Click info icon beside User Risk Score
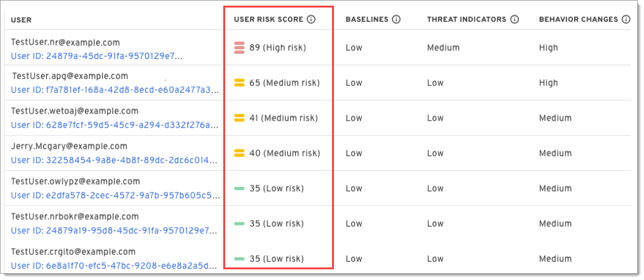Screen dimensions: 644x280 pos(311,19)
